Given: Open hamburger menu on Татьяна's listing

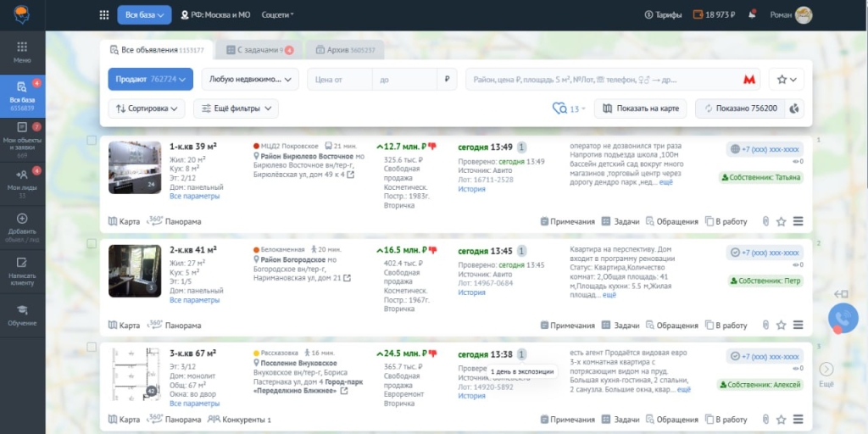Looking at the screenshot, I should click(x=798, y=221).
